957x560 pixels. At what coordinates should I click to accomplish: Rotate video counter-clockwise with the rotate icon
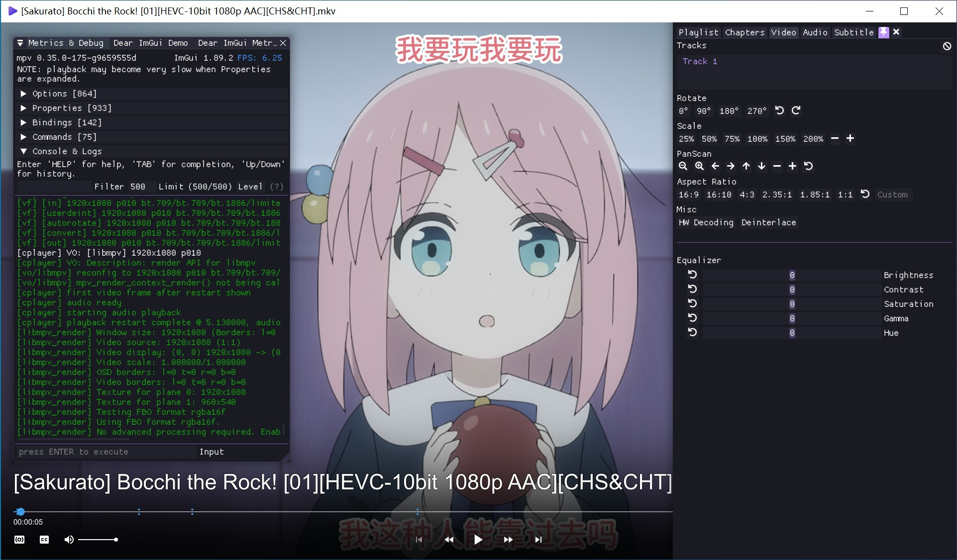pos(780,110)
